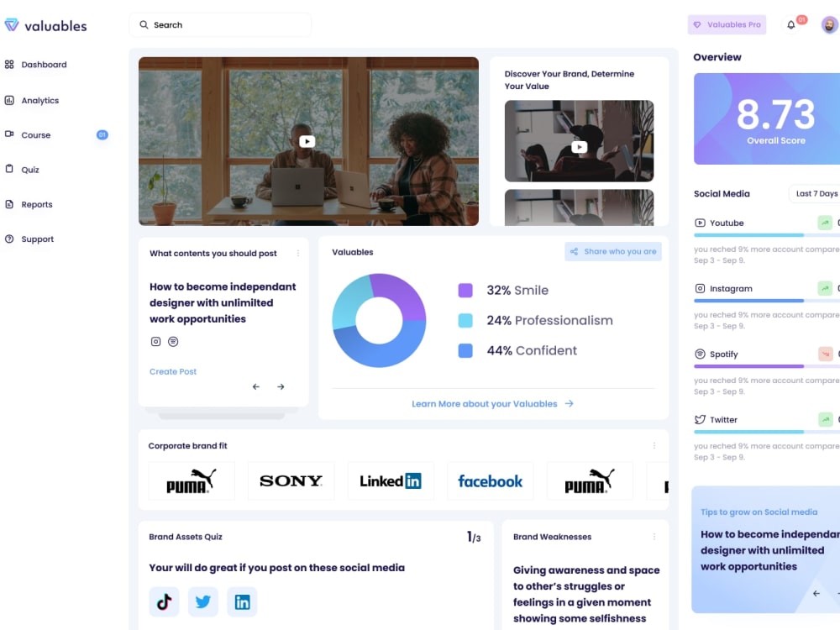Open Reports from sidebar
This screenshot has height=630, width=840.
tap(29, 204)
